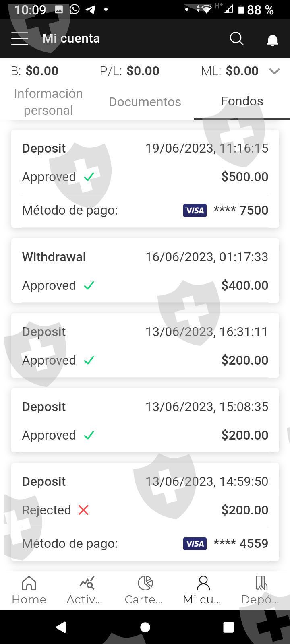Image resolution: width=290 pixels, height=644 pixels.
Task: Go to Home in bottom navigation
Action: point(29,590)
